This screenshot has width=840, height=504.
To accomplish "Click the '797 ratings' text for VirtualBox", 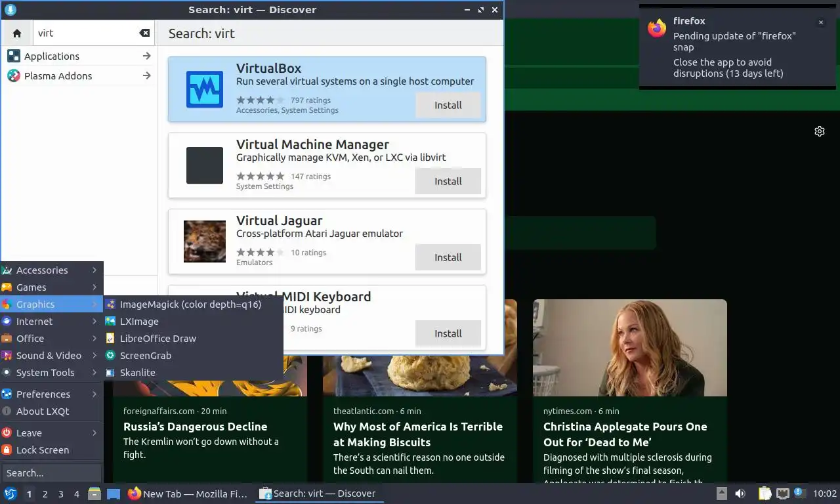I will 310,100.
